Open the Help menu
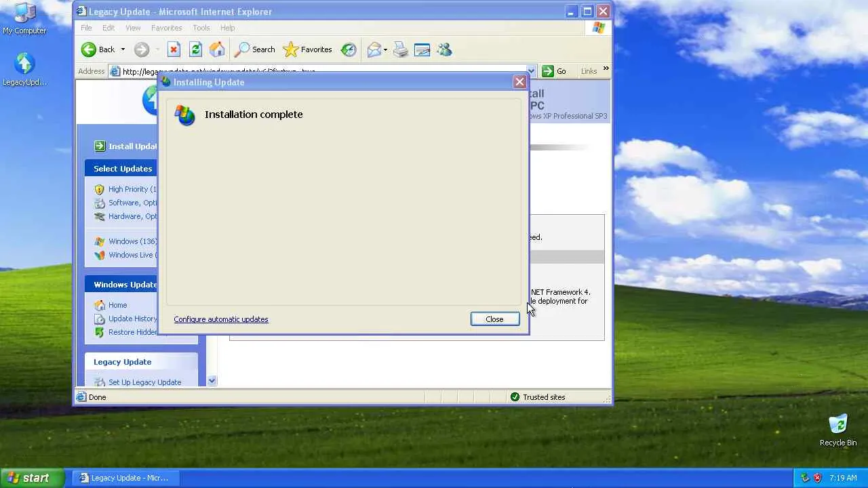 point(227,28)
